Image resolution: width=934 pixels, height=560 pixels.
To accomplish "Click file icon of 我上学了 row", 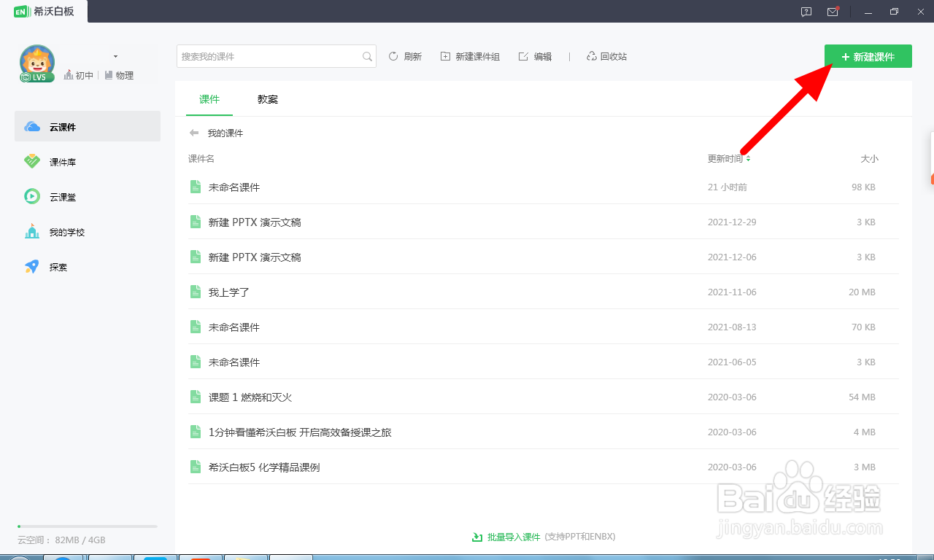I will coord(195,292).
